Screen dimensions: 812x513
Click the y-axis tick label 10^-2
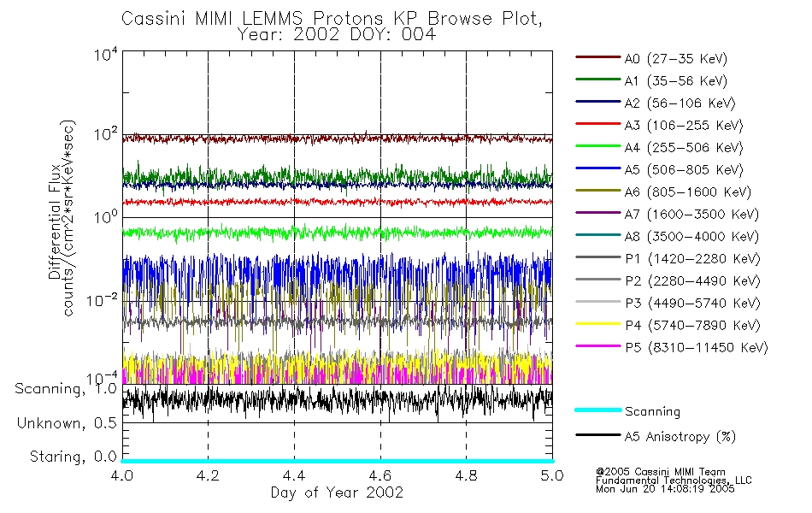point(102,300)
